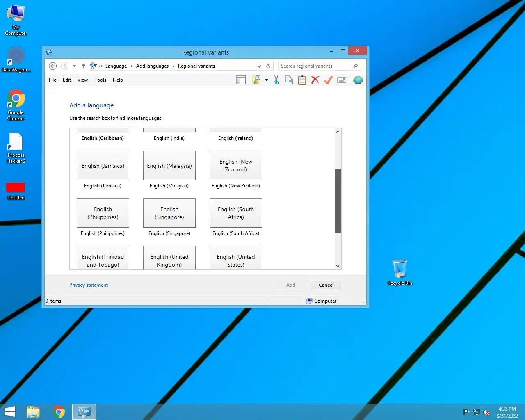Image resolution: width=525 pixels, height=420 pixels.
Task: Select the English (Singapore) tile
Action: coord(169,213)
